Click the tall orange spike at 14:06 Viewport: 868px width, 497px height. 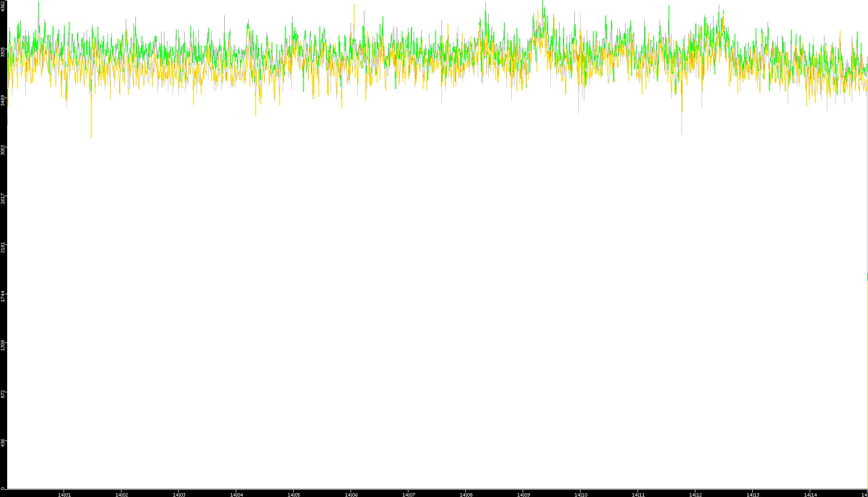(x=354, y=7)
